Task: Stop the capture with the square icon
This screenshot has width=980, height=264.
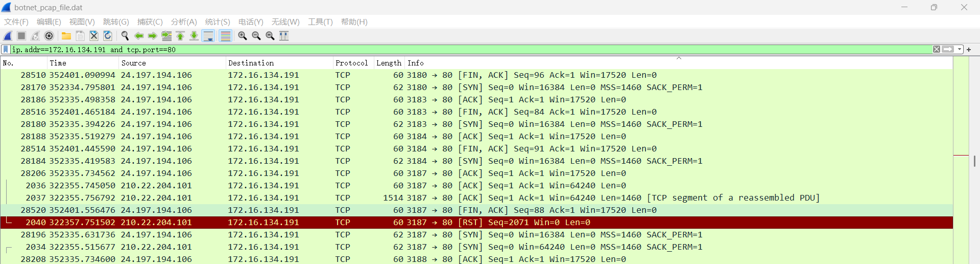Action: pyautogui.click(x=21, y=36)
